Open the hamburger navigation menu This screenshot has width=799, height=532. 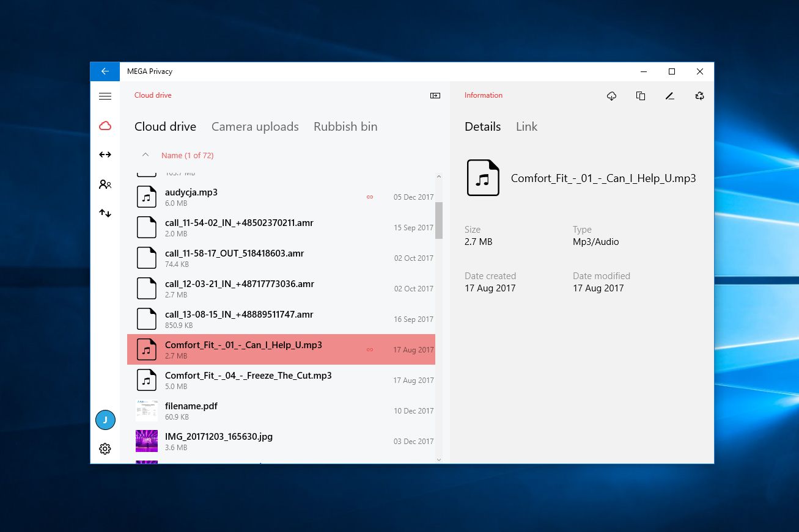click(105, 96)
